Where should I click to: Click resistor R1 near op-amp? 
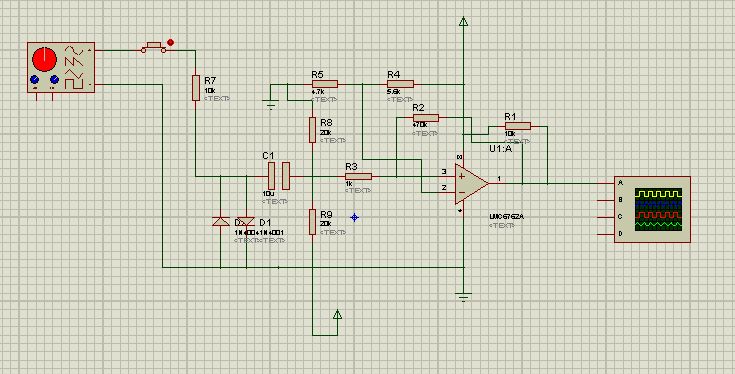click(x=518, y=126)
